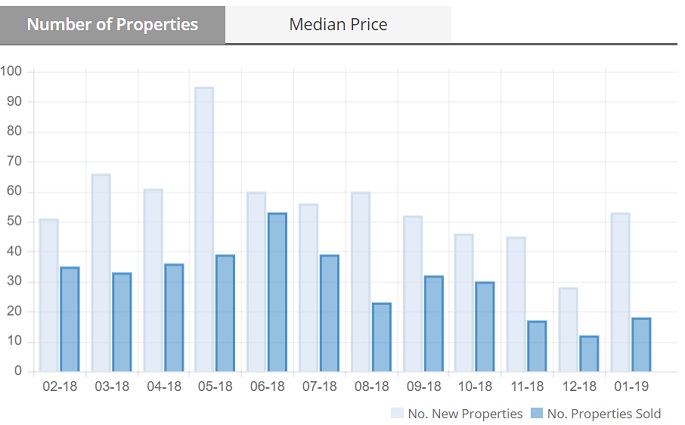This screenshot has height=425, width=685.
Task: Click the new properties bar for 09-18
Action: pyautogui.click(x=412, y=294)
